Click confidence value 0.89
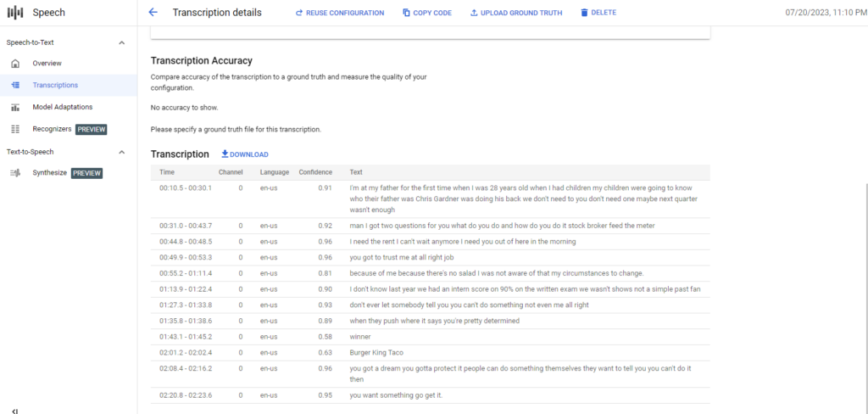This screenshot has width=868, height=414. (325, 321)
